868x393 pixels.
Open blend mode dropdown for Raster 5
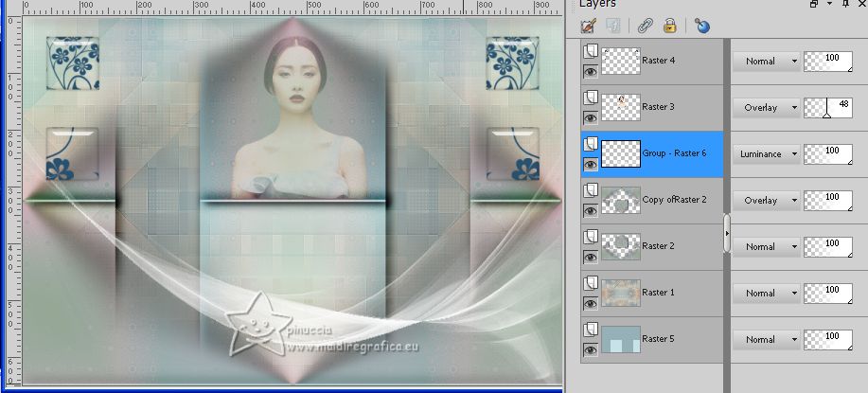pyautogui.click(x=767, y=340)
